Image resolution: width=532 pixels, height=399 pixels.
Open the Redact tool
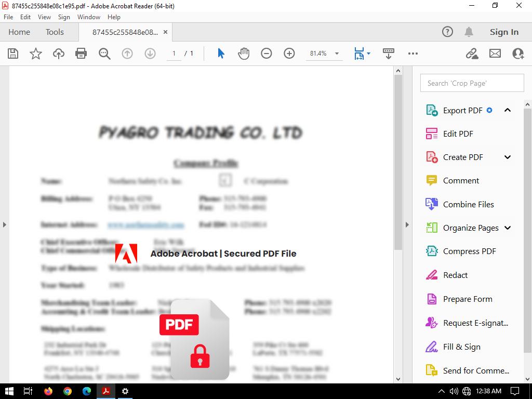click(455, 275)
